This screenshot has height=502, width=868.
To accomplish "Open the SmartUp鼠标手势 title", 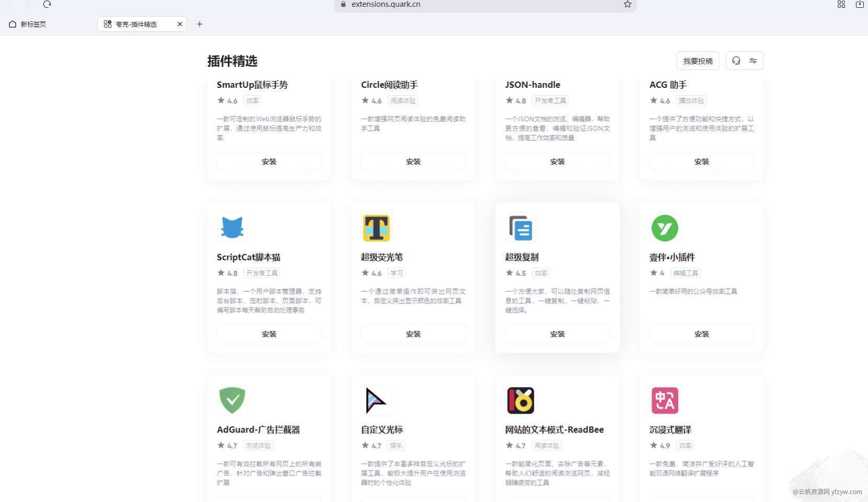I will pos(252,85).
